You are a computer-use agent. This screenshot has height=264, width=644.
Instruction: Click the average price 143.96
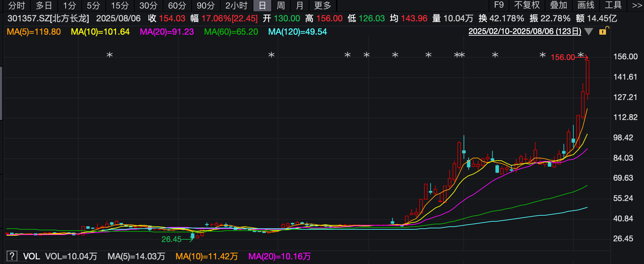click(x=414, y=18)
